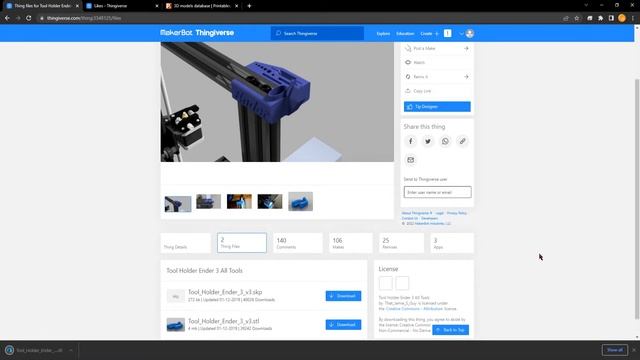Image resolution: width=640 pixels, height=360 pixels.
Task: Click first Creative Commons license badge
Action: point(386,283)
